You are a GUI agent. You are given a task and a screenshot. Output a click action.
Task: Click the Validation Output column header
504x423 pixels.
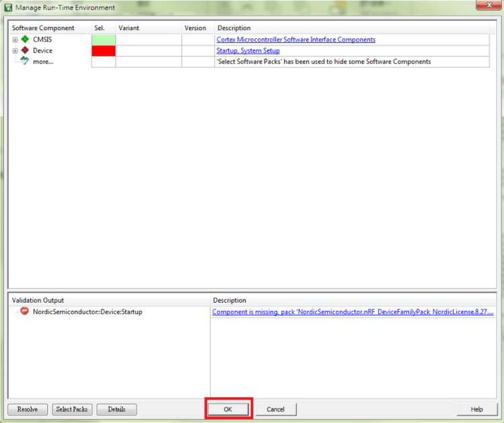tap(109, 301)
